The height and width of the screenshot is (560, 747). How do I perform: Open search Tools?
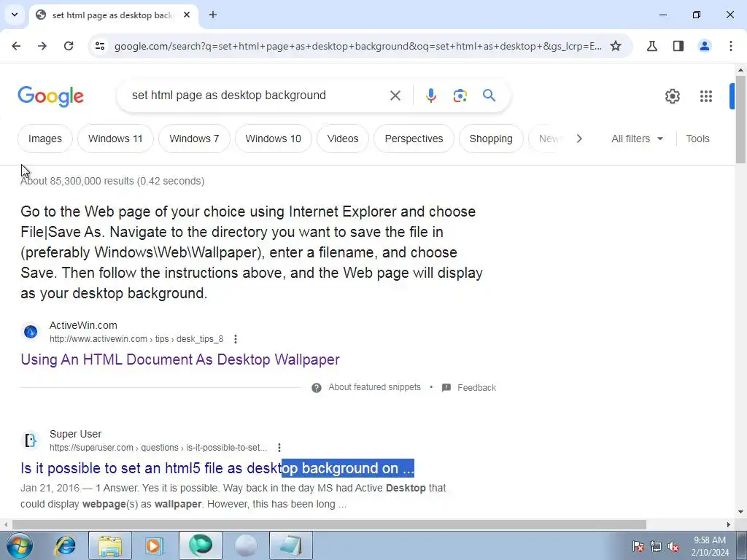coord(697,139)
